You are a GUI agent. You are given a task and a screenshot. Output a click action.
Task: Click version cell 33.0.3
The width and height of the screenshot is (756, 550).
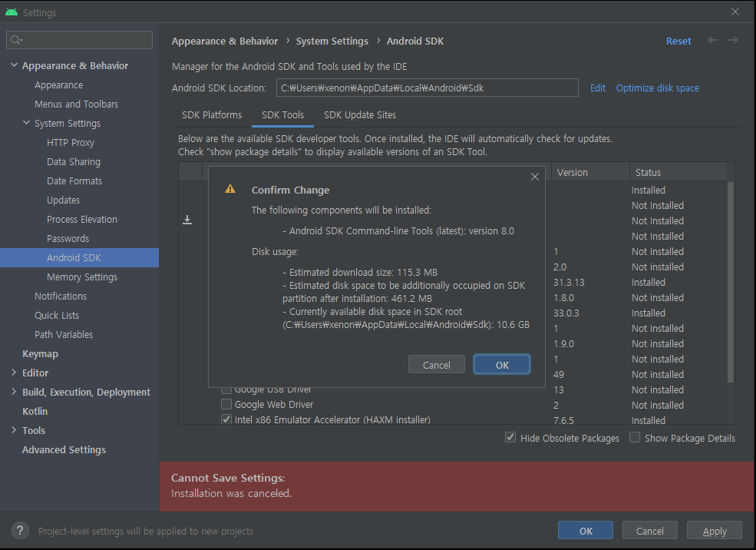pos(566,313)
